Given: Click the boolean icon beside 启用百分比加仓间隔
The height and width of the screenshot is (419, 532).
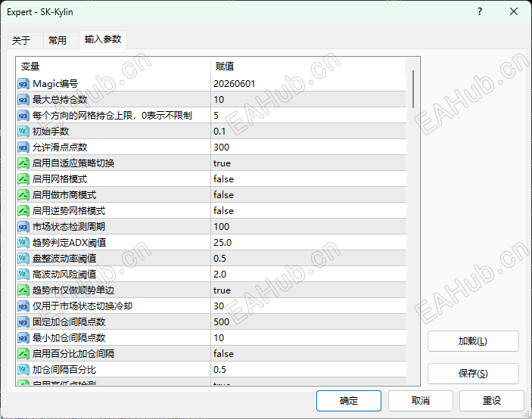Looking at the screenshot, I should 23,353.
